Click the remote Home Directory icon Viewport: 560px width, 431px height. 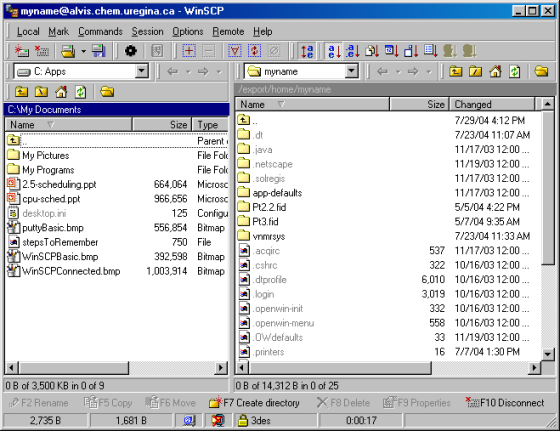495,71
